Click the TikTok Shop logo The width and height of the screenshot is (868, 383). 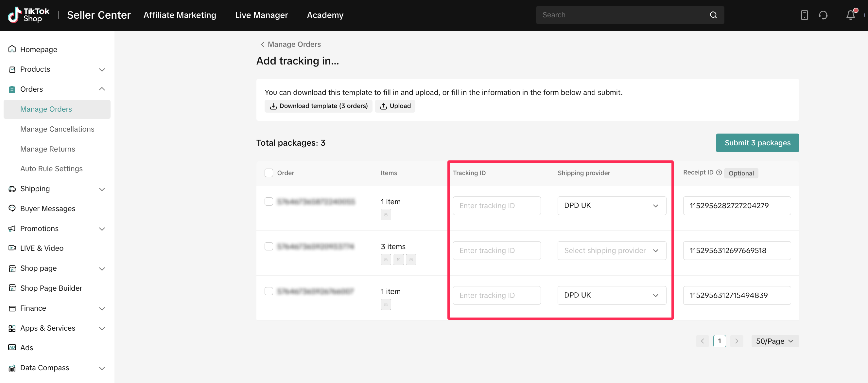click(x=29, y=15)
